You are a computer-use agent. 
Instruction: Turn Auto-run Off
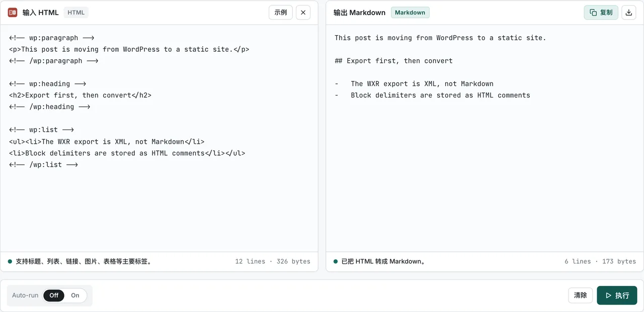(x=54, y=295)
